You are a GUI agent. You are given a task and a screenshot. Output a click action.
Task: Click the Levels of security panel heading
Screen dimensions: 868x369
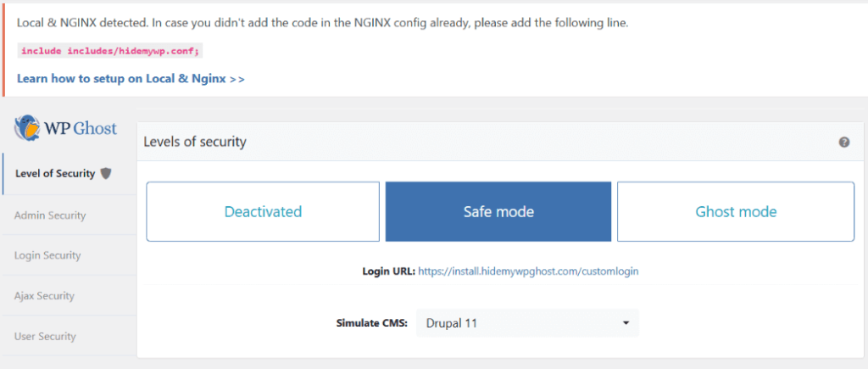tap(195, 142)
